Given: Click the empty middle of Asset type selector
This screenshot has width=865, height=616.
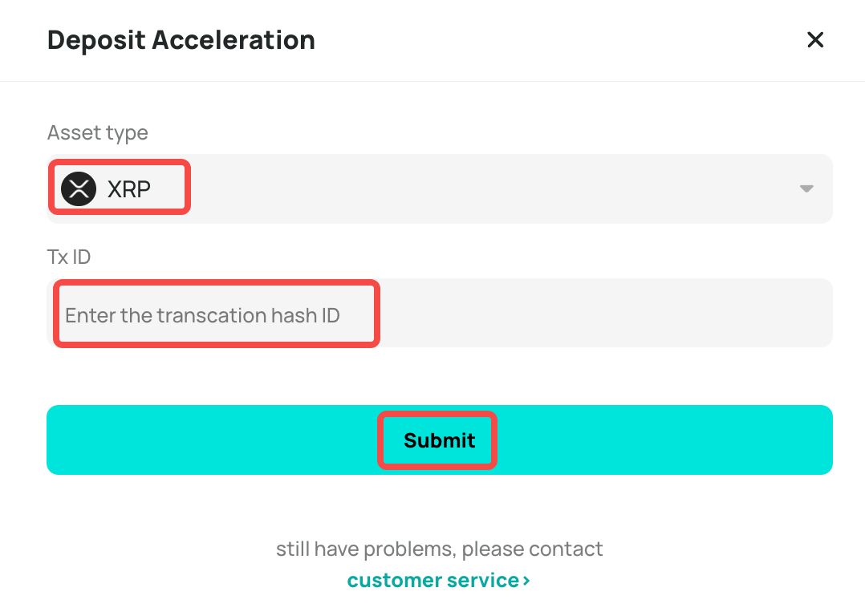Looking at the screenshot, I should coord(481,189).
